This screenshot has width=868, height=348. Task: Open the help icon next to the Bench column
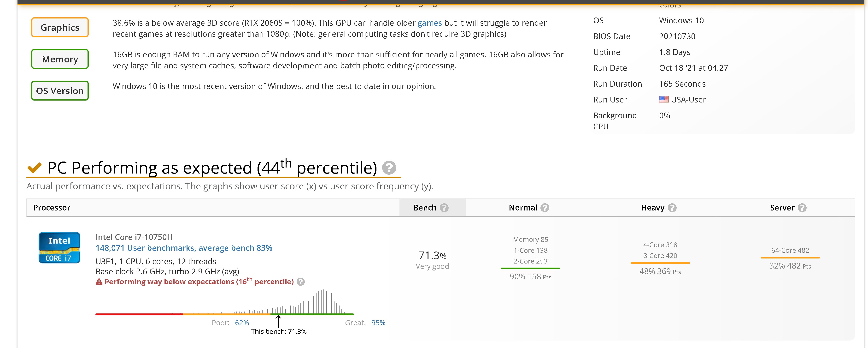tap(444, 208)
